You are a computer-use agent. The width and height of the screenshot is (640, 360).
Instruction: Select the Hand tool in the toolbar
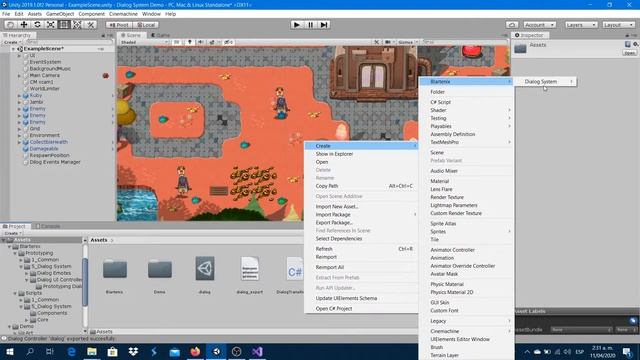(11, 25)
